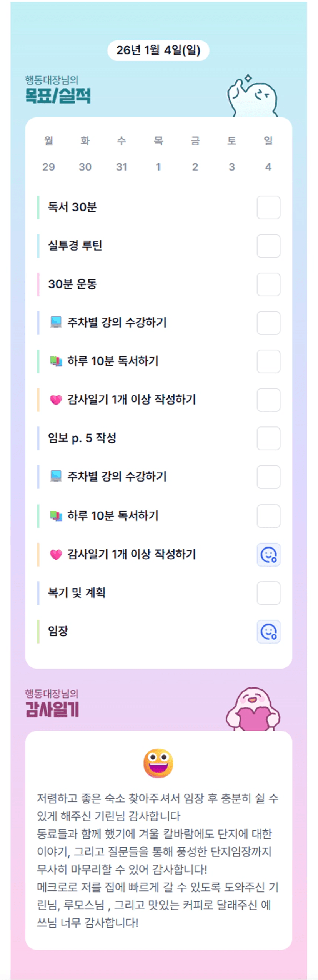Switch to day 31 in the week row
Image resolution: width=318 pixels, height=980 pixels.
[x=122, y=167]
